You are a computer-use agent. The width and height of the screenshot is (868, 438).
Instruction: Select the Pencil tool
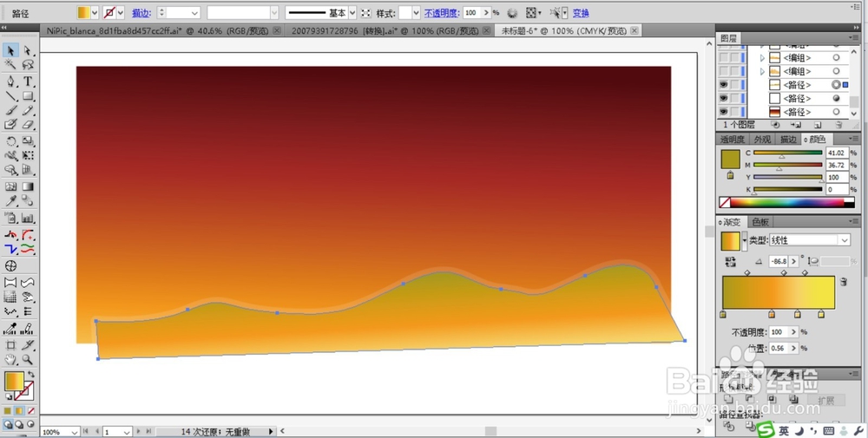pyautogui.click(x=28, y=111)
